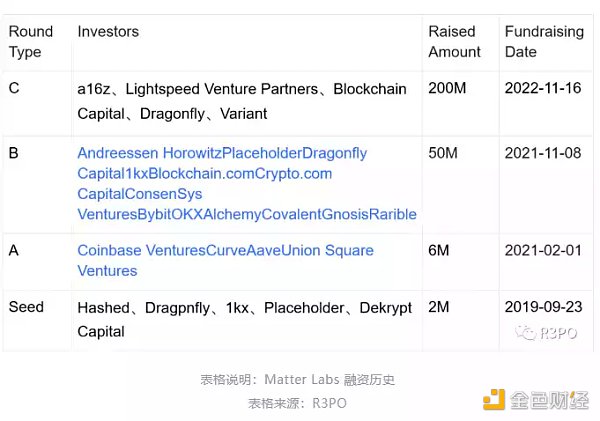
Task: Click the Raised Amount column header
Action: point(455,41)
